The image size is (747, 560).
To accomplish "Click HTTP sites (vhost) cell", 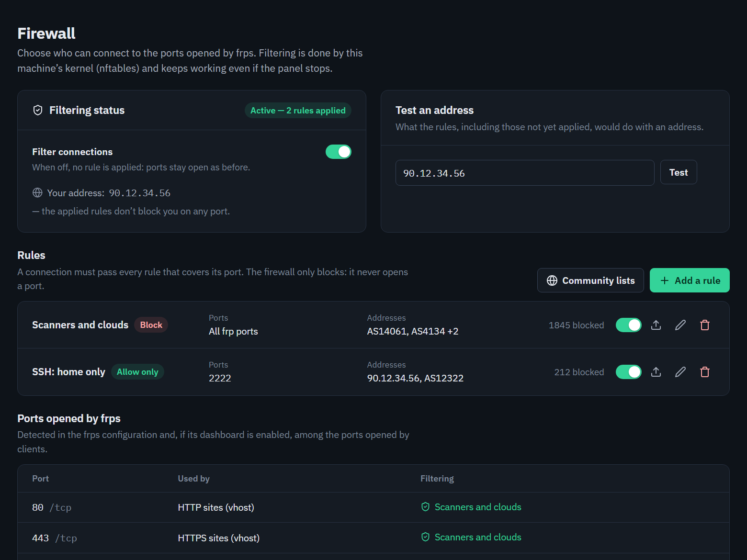I will [x=216, y=507].
